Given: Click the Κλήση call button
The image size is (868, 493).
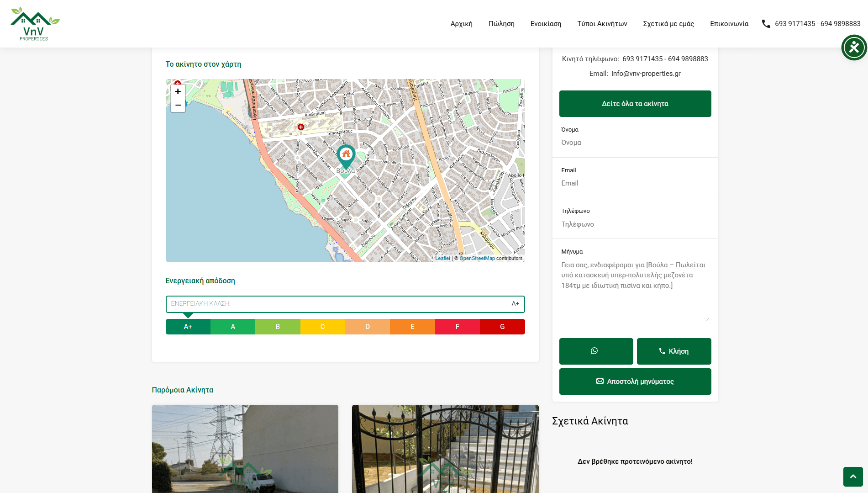Looking at the screenshot, I should pyautogui.click(x=673, y=351).
